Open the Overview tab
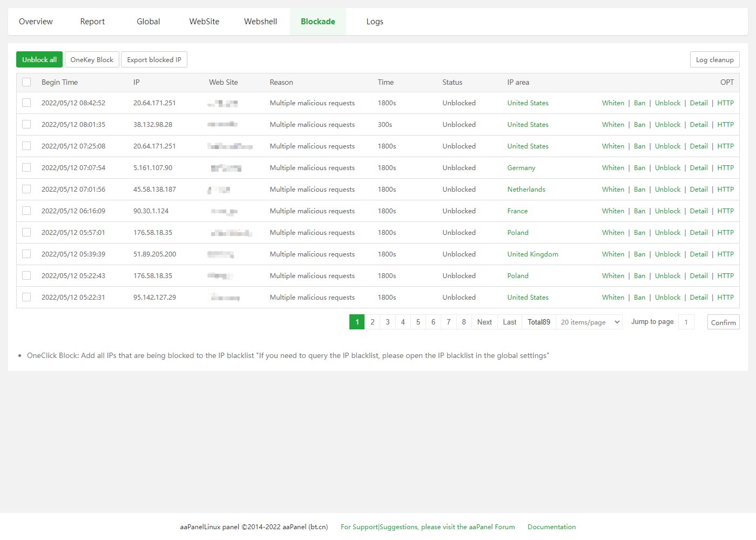Viewport: 756px width, 540px height. coord(36,22)
